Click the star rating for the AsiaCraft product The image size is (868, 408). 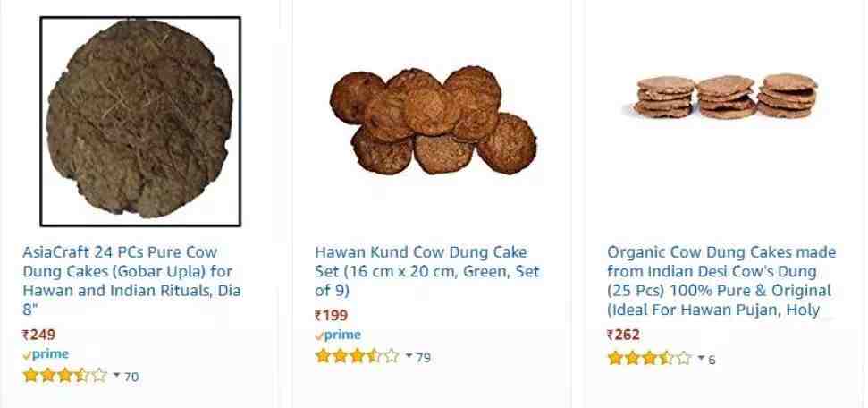pyautogui.click(x=65, y=376)
